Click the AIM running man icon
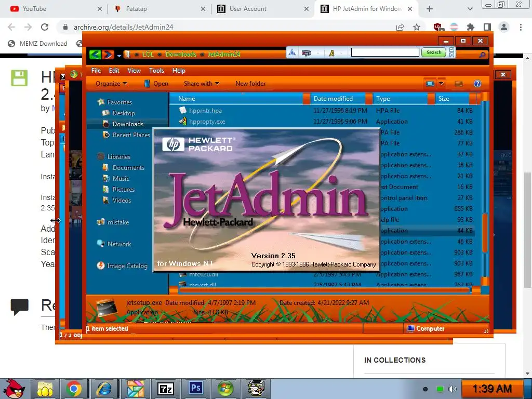This screenshot has height=399, width=532. point(331,53)
